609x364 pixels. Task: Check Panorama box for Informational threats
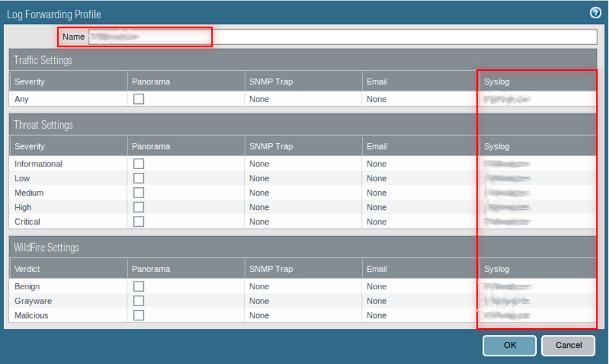(x=139, y=164)
